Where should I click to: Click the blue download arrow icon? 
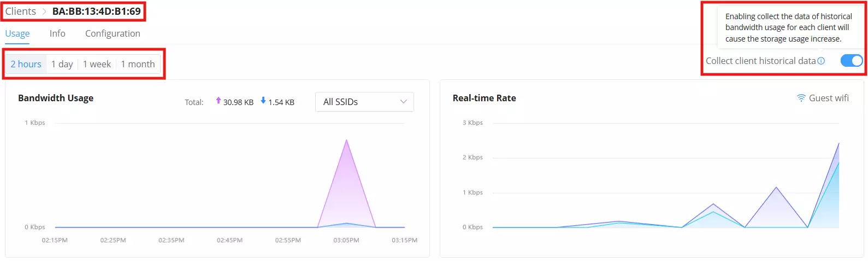[x=263, y=101]
